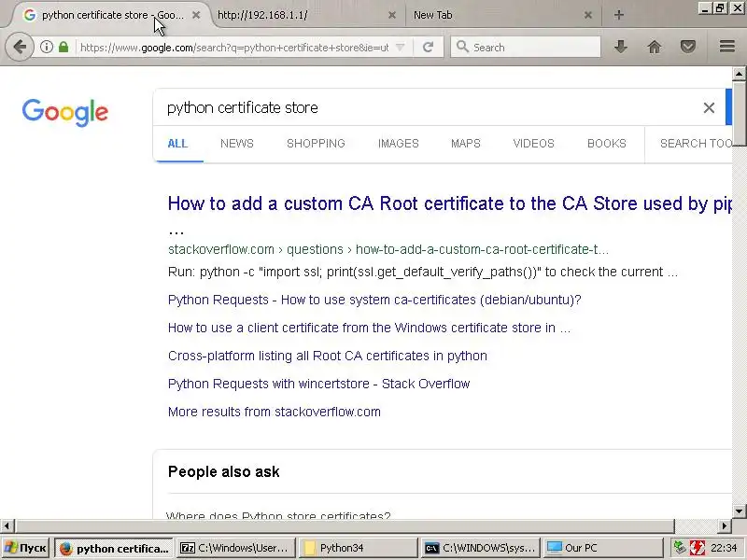Click the magnifier icon in Search box

(x=462, y=47)
